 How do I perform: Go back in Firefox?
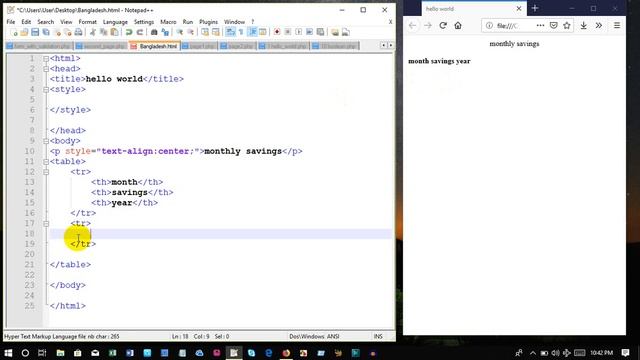(x=413, y=25)
